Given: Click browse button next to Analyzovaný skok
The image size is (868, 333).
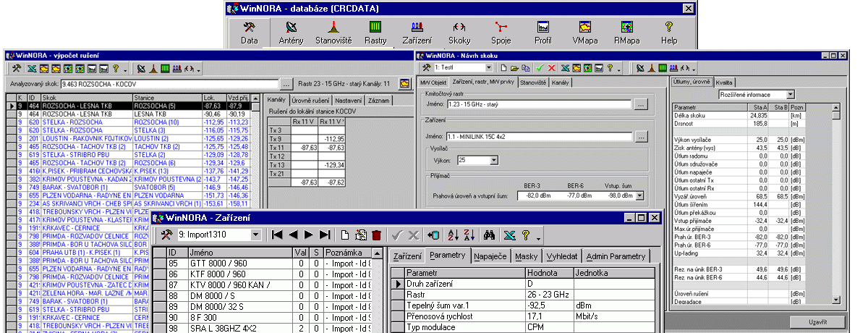Looking at the screenshot, I should pyautogui.click(x=286, y=84).
